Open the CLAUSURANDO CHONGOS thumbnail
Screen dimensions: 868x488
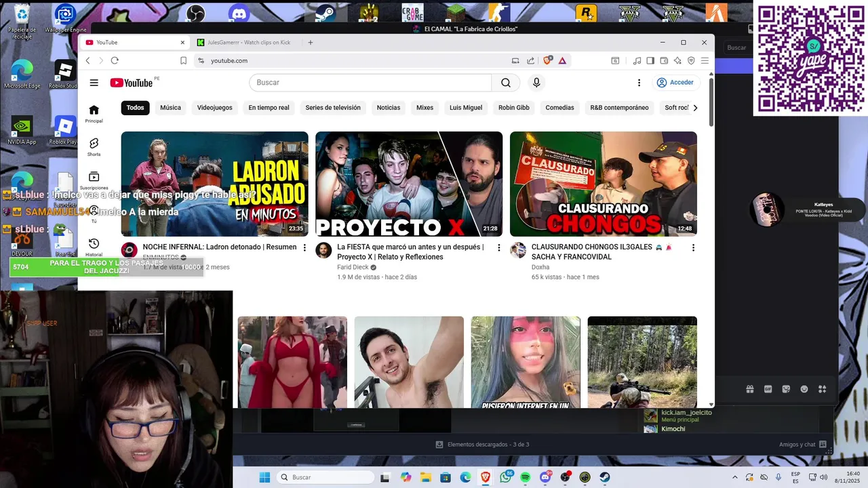604,184
